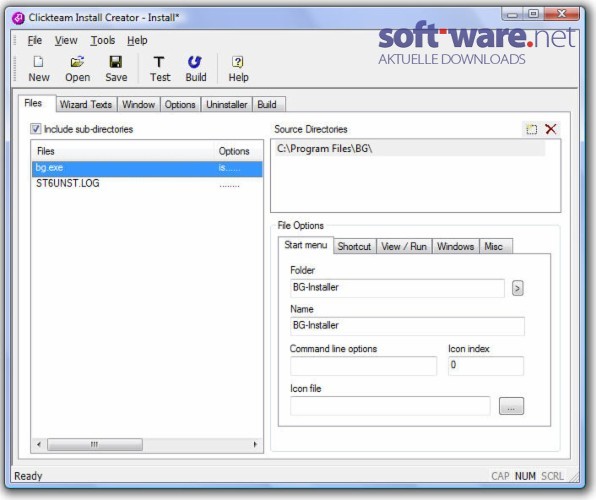Click the Icon file path field
The width and height of the screenshot is (596, 500).
point(390,406)
